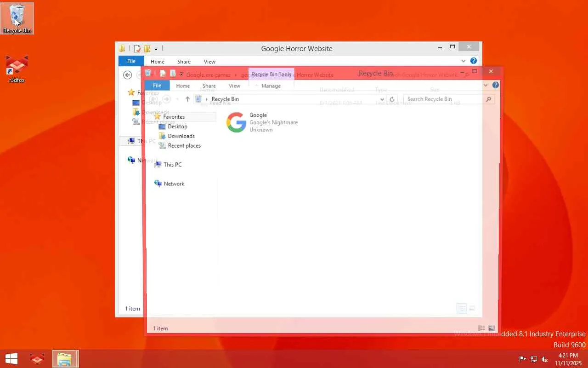The image size is (588, 368).
Task: Open the Start menu
Action: click(11, 359)
